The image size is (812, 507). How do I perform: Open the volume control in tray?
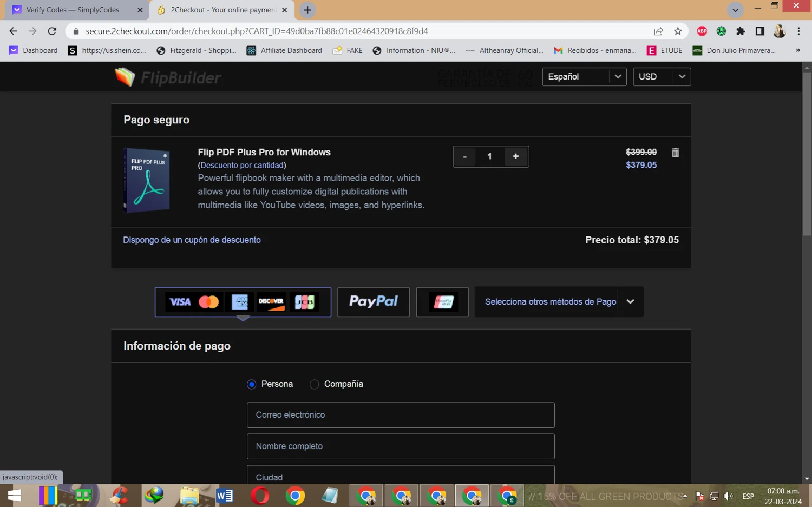[x=729, y=496]
